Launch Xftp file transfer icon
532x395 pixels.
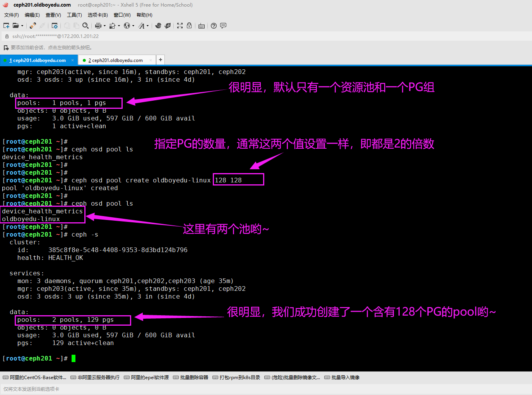tap(167, 26)
